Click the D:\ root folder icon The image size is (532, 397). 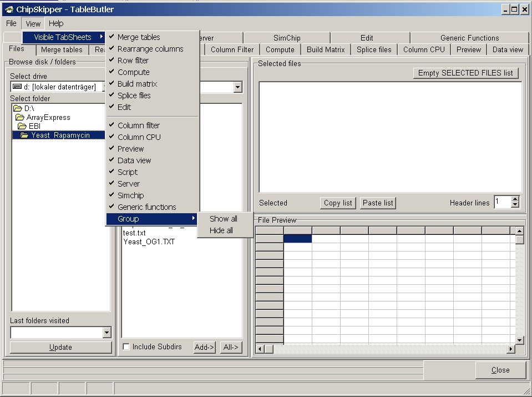(x=19, y=109)
